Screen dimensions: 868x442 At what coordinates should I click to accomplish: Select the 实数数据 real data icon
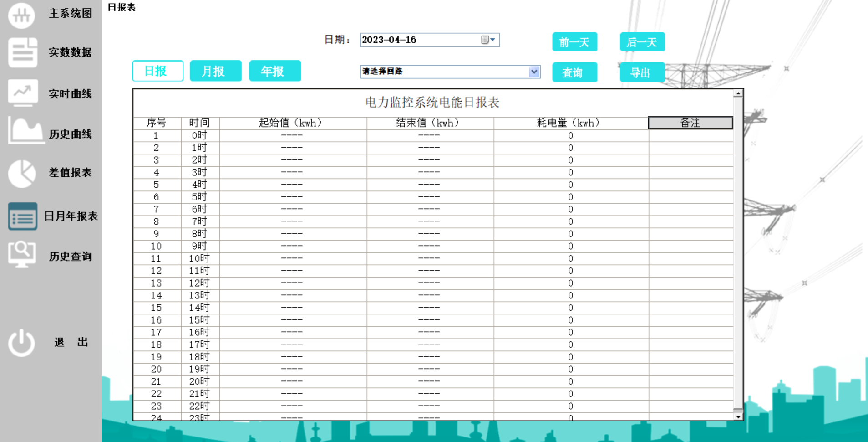point(22,52)
